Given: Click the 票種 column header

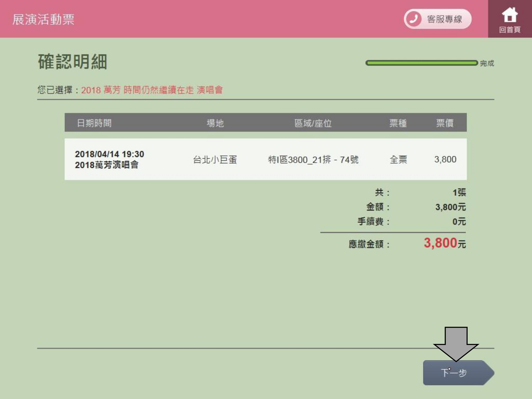Looking at the screenshot, I should pyautogui.click(x=398, y=123).
